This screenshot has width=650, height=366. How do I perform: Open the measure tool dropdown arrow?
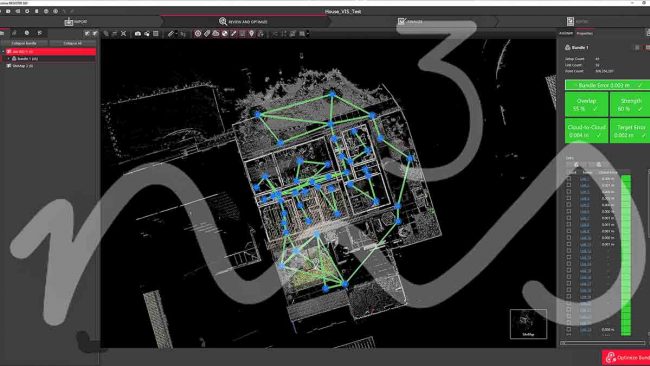(176, 34)
